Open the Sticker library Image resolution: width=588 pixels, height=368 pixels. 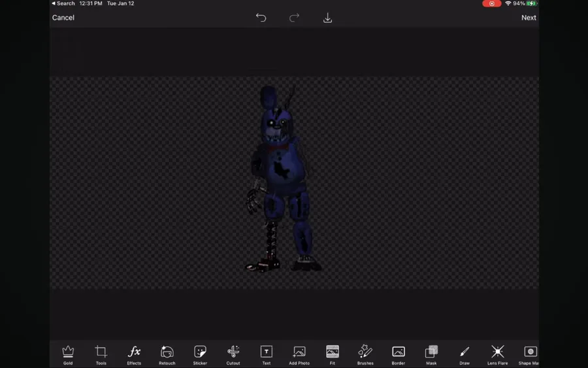tap(200, 355)
